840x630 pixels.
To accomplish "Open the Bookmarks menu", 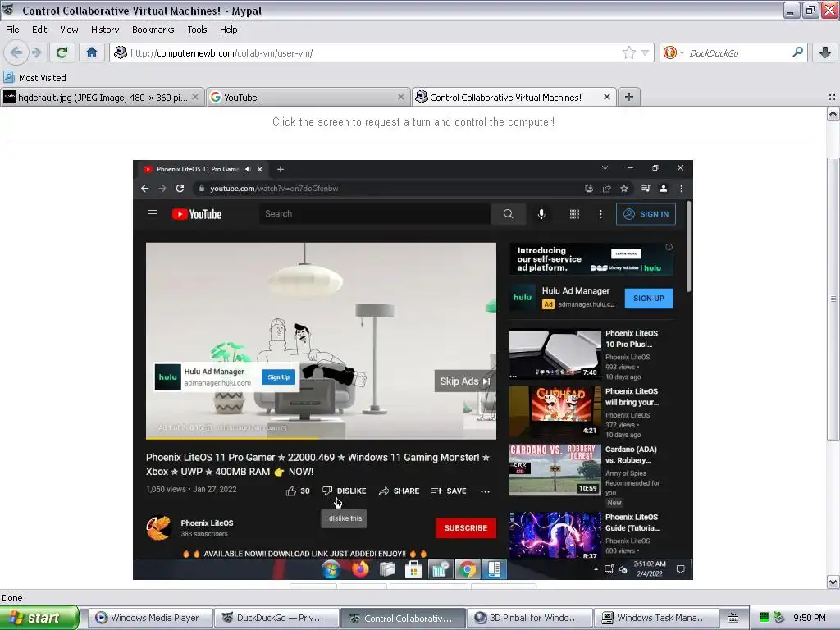I will (153, 30).
